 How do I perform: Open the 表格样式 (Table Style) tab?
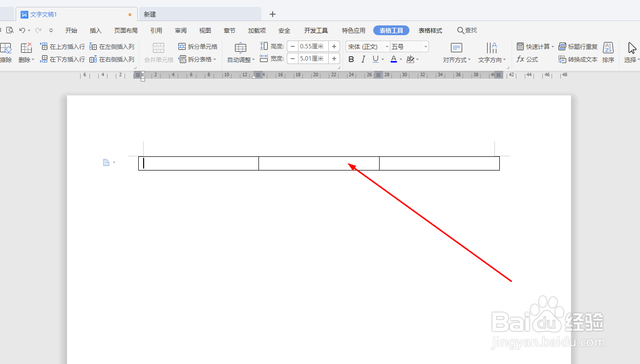pos(430,30)
